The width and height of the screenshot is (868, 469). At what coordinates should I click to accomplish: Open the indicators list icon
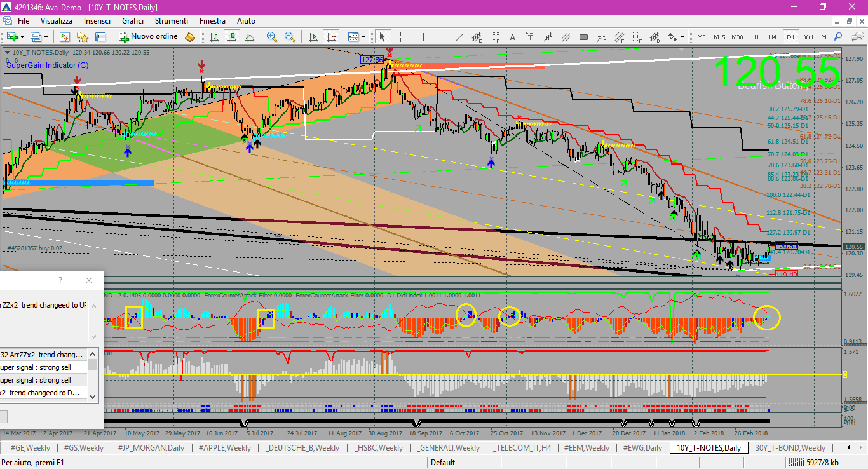click(353, 37)
